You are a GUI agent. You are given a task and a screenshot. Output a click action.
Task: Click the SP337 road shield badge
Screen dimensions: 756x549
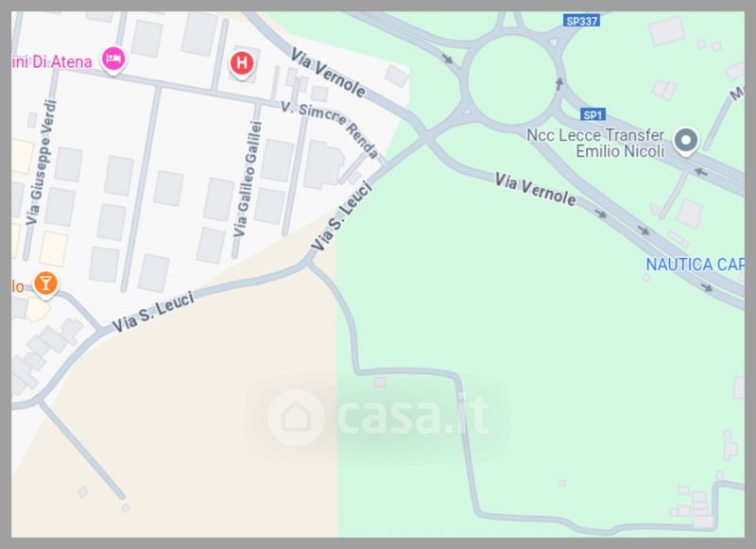(581, 21)
